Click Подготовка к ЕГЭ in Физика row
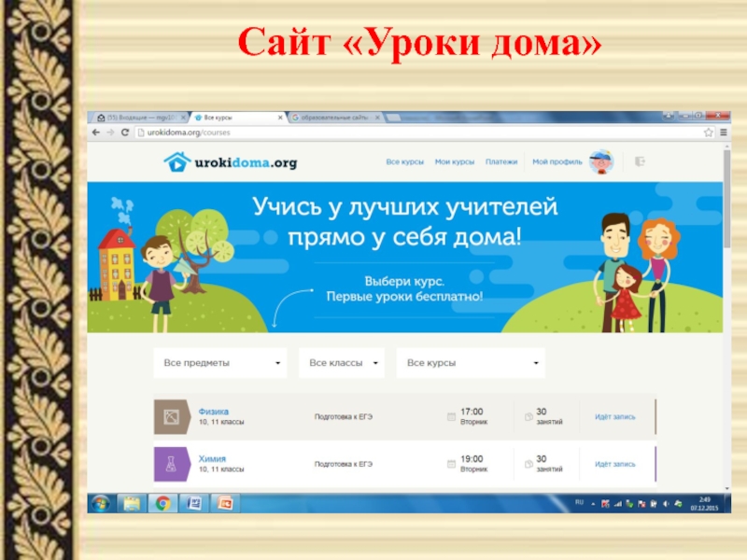 pyautogui.click(x=344, y=417)
